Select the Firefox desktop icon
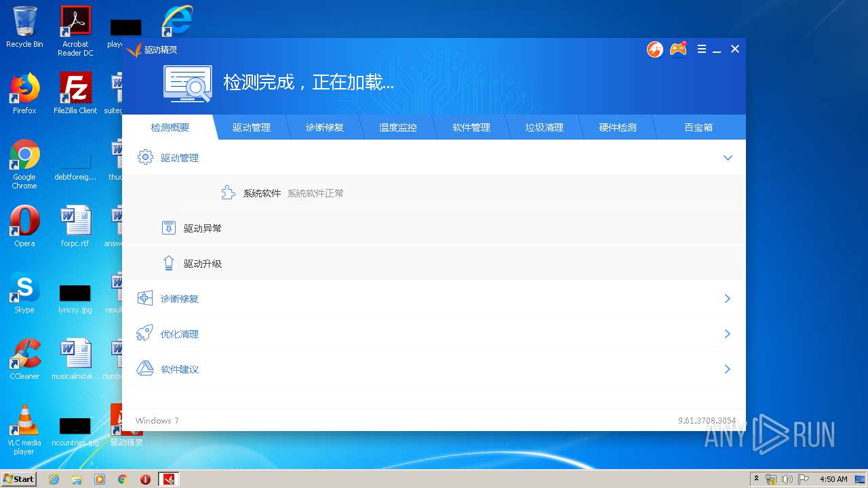Image resolution: width=868 pixels, height=488 pixels. click(x=24, y=93)
